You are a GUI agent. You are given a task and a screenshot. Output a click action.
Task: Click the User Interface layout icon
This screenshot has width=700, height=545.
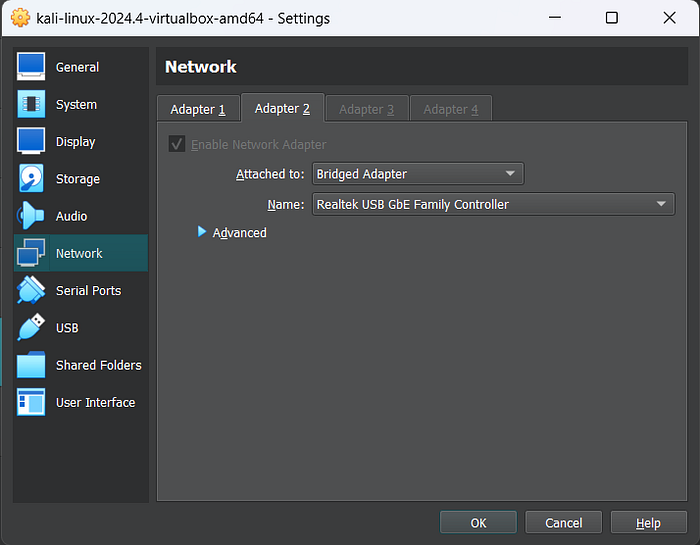[31, 402]
